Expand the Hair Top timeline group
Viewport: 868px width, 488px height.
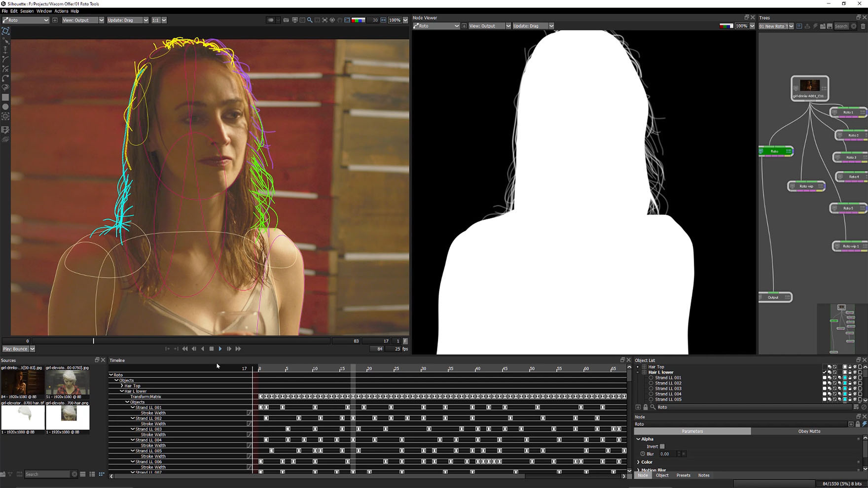(122, 386)
